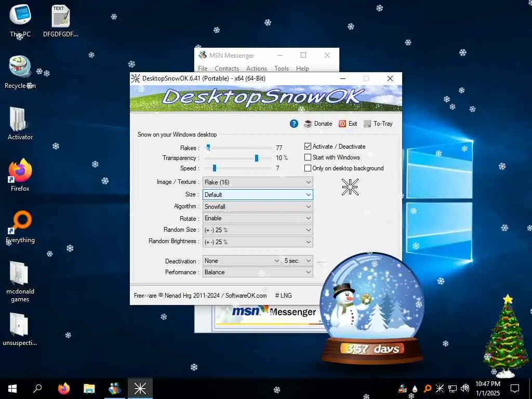Click the Exit button in DesktopSnowOK
The image size is (532, 399).
point(348,124)
